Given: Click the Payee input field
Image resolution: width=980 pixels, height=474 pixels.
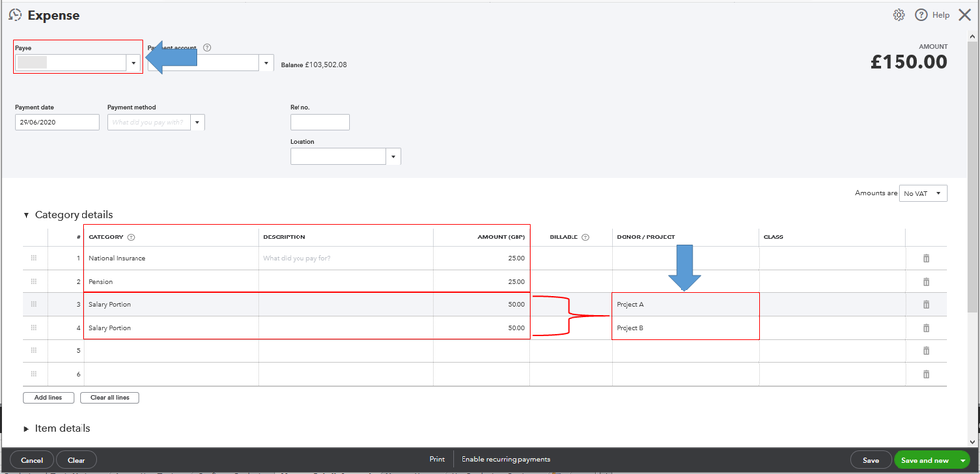Looking at the screenshot, I should point(72,63).
